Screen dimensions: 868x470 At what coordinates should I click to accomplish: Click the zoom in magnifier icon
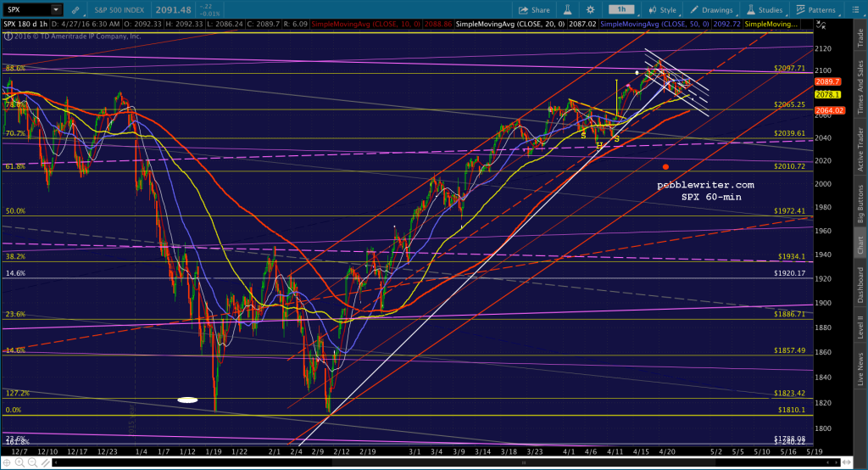tap(19, 462)
